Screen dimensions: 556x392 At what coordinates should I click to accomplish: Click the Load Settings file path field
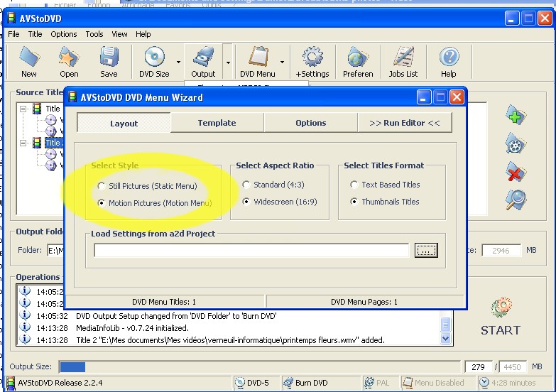[x=251, y=250]
